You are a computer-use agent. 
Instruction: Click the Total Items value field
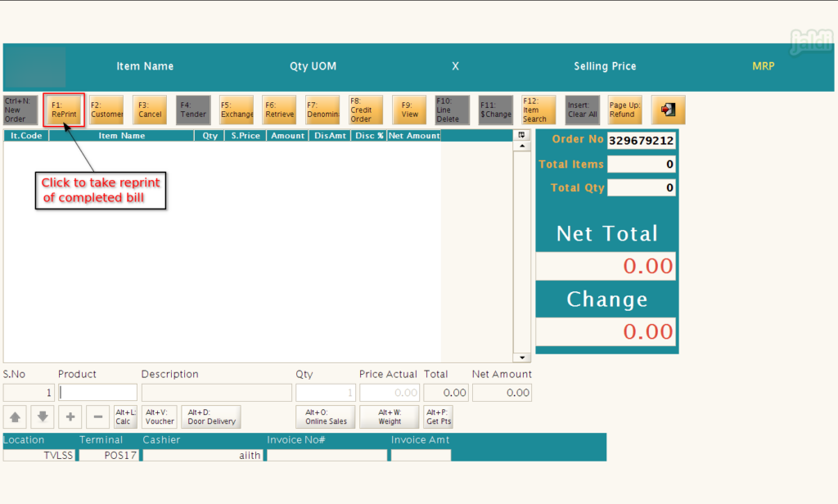point(642,164)
